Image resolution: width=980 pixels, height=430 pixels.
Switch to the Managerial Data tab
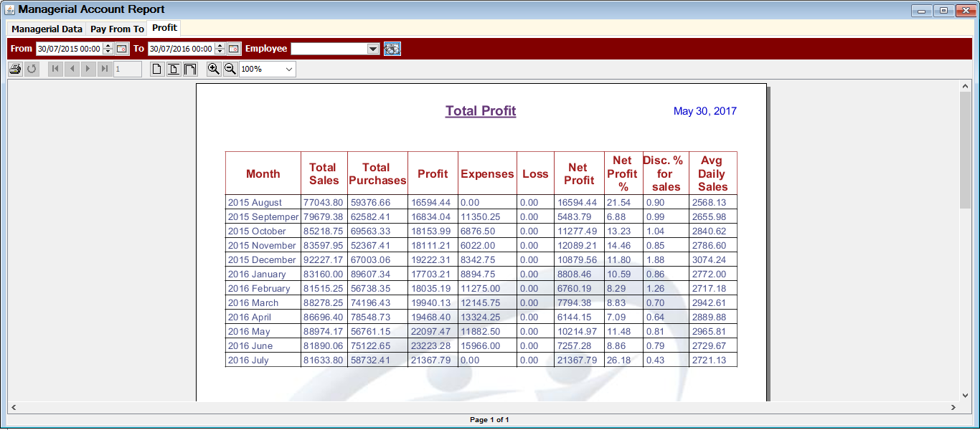tap(47, 29)
